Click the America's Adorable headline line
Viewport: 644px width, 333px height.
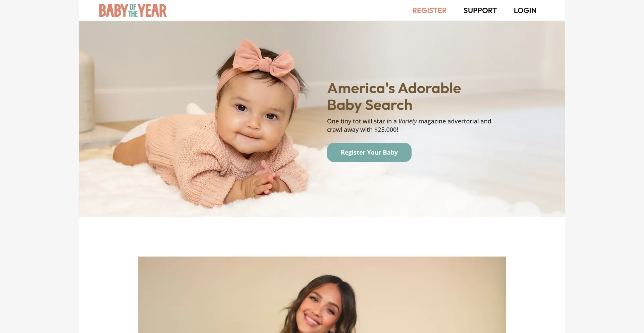pos(394,89)
